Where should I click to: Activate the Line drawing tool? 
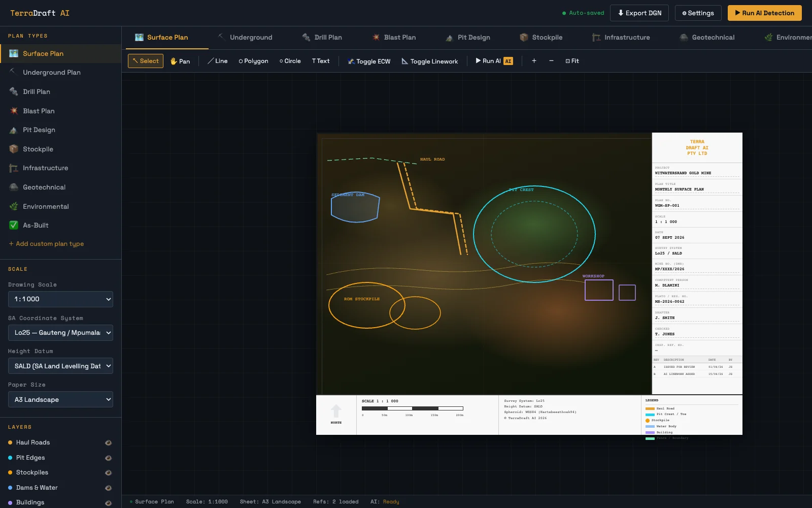tap(218, 61)
